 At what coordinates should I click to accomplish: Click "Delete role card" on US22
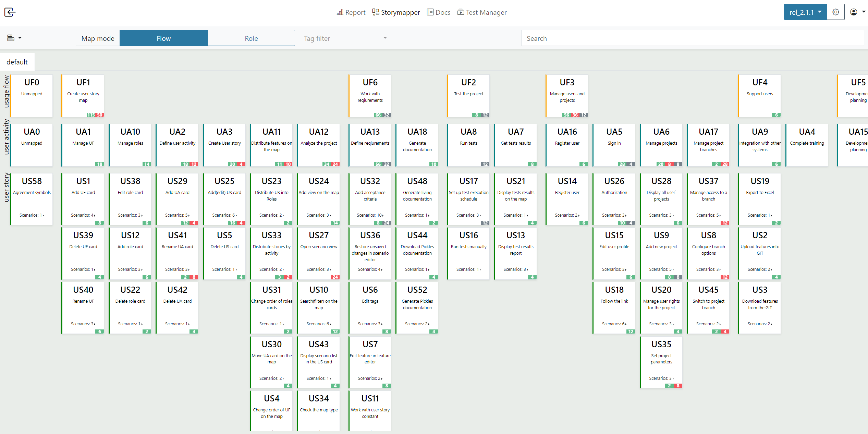tap(130, 301)
